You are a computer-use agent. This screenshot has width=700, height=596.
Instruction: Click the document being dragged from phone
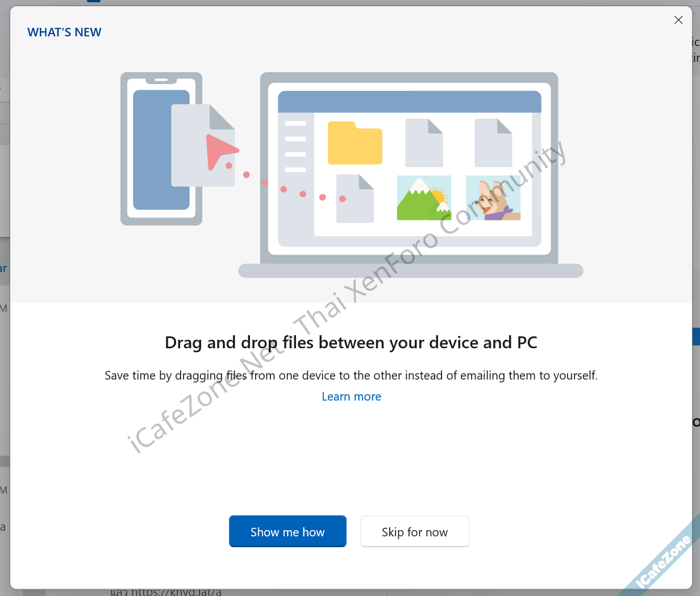click(203, 145)
